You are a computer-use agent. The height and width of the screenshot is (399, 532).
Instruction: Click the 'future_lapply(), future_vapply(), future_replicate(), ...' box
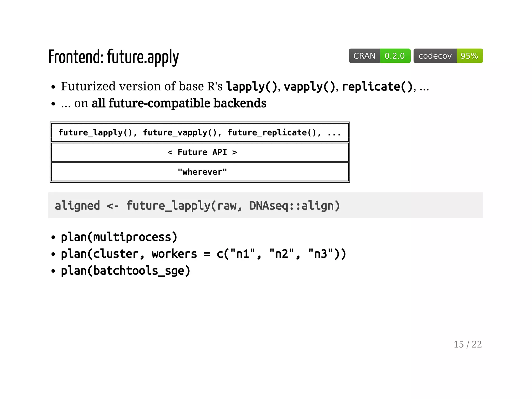(x=200, y=133)
